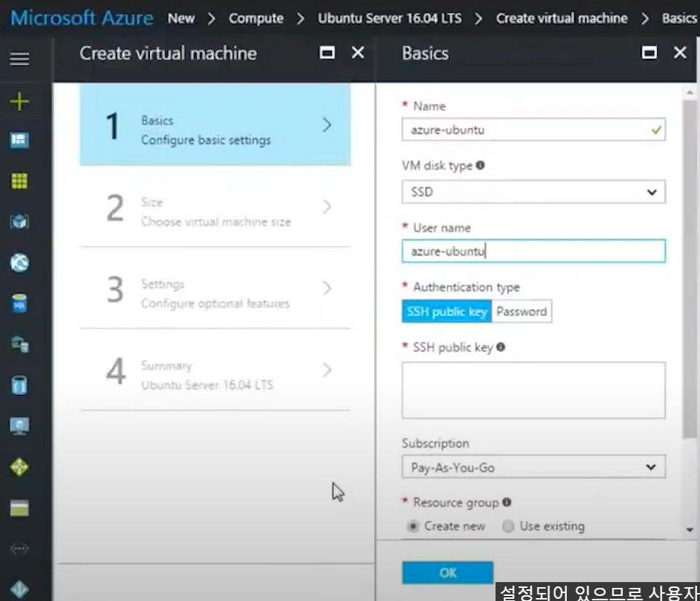Click the Name input field
This screenshot has height=601, width=700.
click(533, 130)
